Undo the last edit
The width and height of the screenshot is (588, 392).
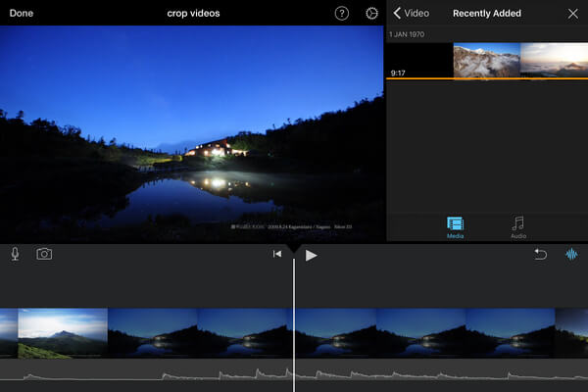540,254
